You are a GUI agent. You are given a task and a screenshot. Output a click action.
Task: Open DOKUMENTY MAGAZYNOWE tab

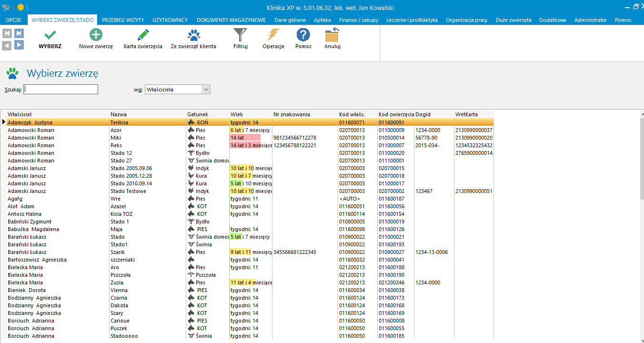(x=231, y=20)
